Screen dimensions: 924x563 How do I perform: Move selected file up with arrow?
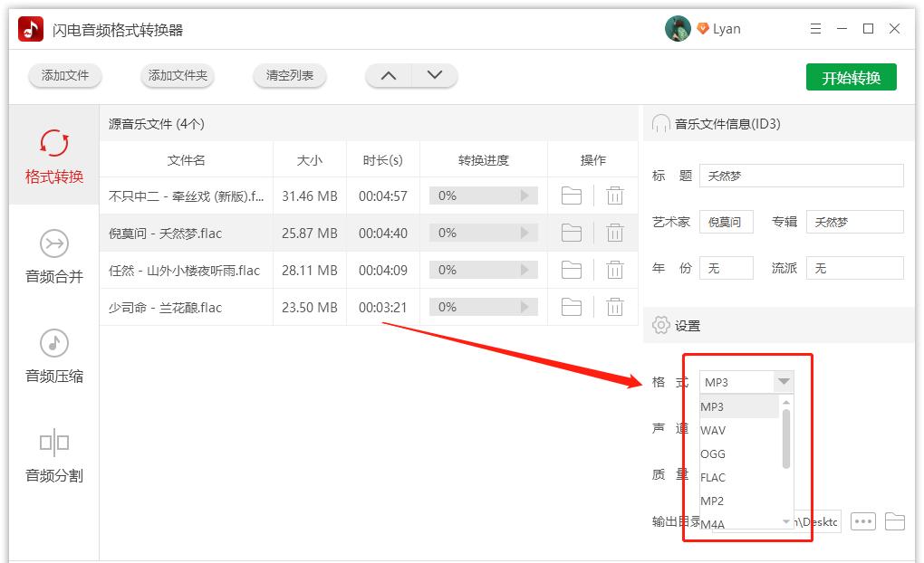coord(389,76)
